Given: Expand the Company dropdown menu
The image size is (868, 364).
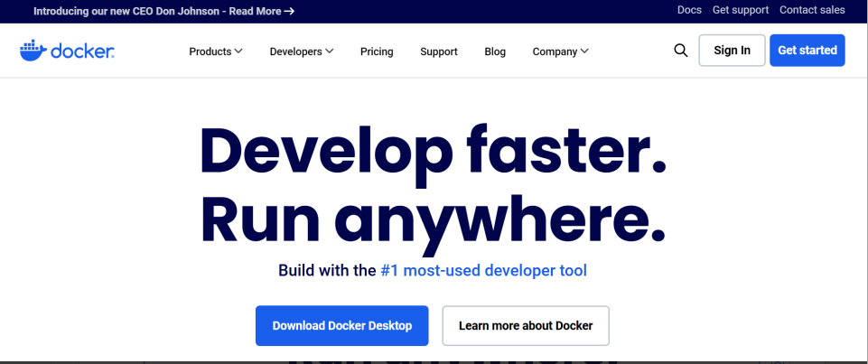Looking at the screenshot, I should (560, 51).
